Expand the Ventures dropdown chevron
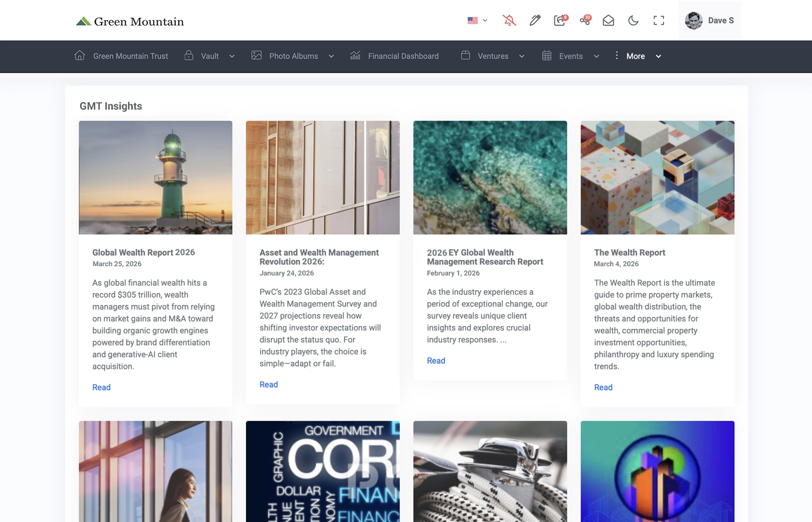The image size is (812, 522). pos(521,56)
